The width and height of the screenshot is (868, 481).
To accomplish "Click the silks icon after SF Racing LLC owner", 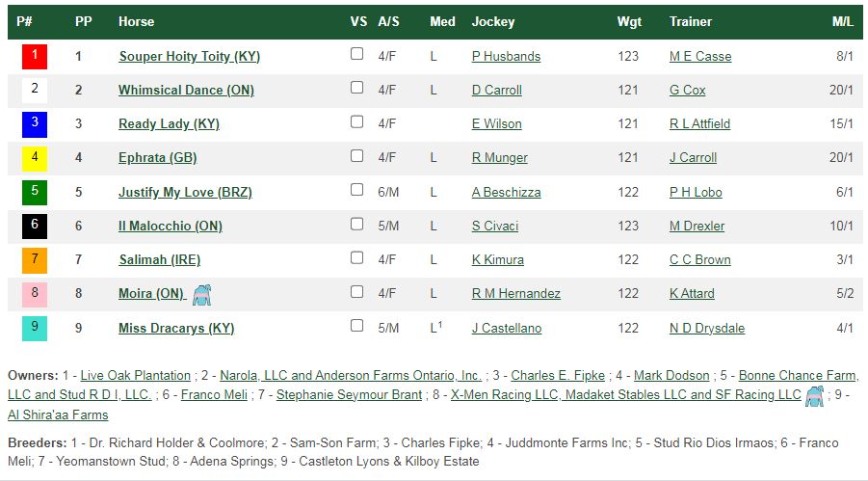I will 814,396.
